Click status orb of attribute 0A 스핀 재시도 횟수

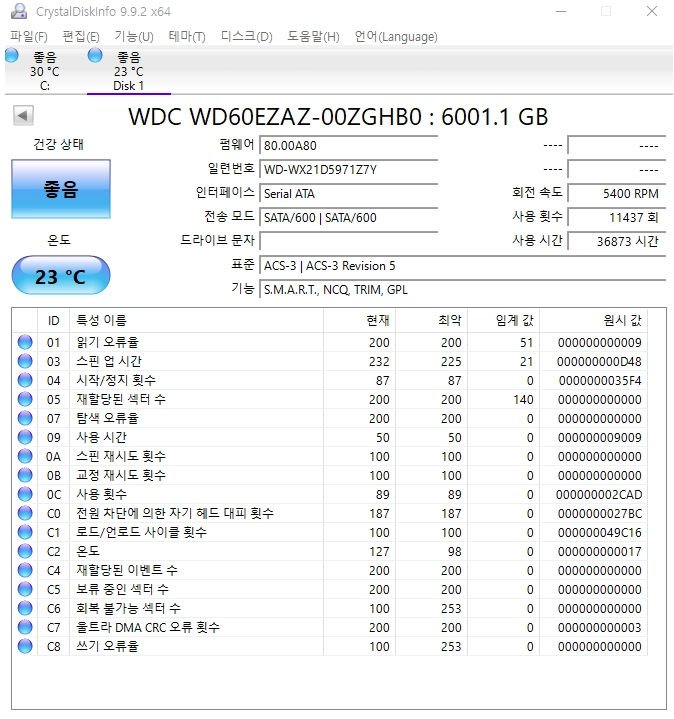[x=25, y=456]
